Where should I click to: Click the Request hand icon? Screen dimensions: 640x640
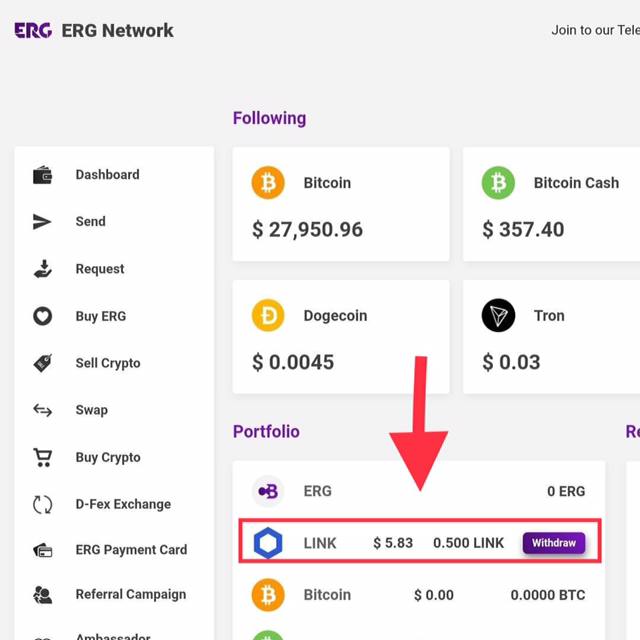tap(42, 269)
